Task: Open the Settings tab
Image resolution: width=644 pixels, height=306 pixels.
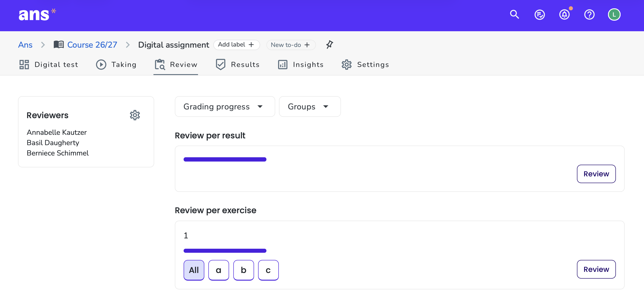Action: pyautogui.click(x=365, y=64)
